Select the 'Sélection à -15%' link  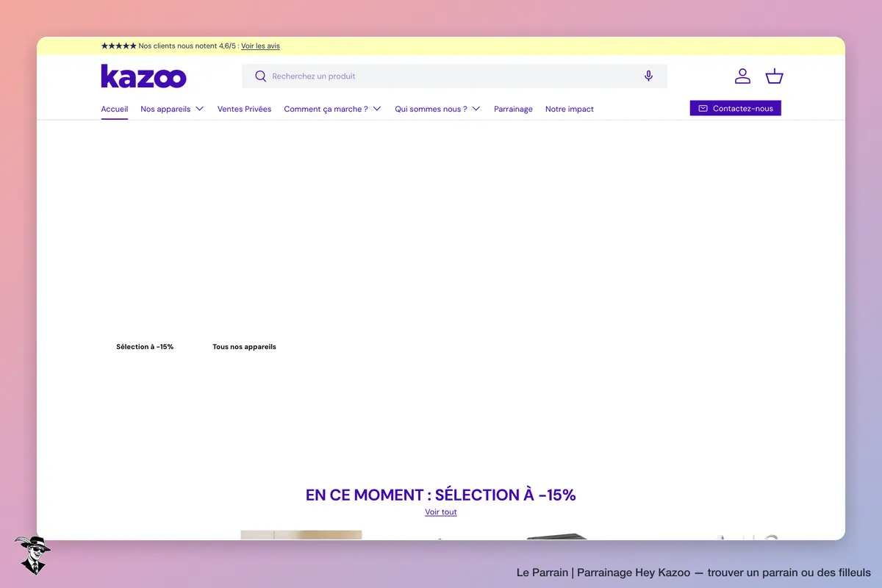tap(145, 347)
